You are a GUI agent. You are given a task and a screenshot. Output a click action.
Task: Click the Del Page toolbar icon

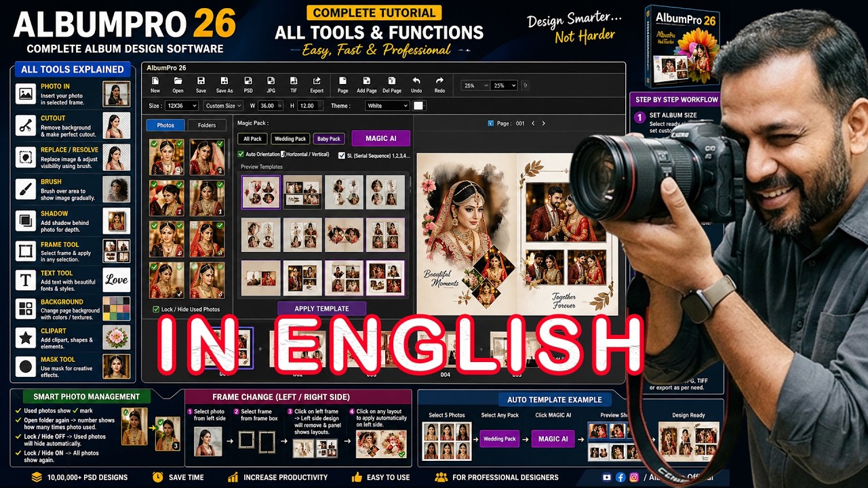391,81
